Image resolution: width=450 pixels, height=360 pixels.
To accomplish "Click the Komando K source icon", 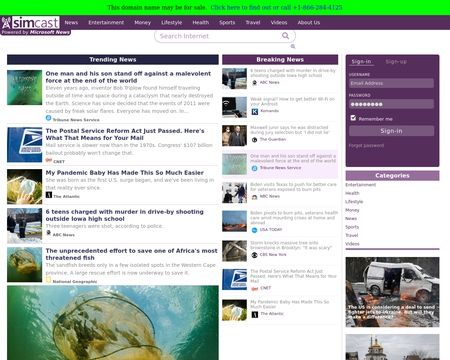I will (254, 111).
